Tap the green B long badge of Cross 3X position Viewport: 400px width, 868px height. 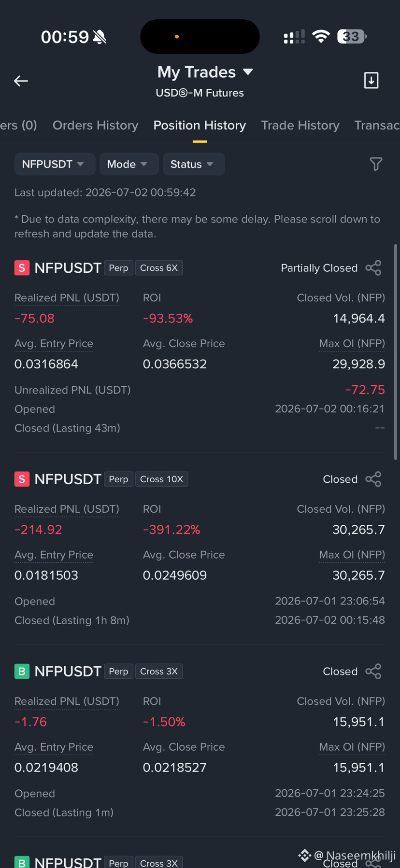pyautogui.click(x=22, y=672)
